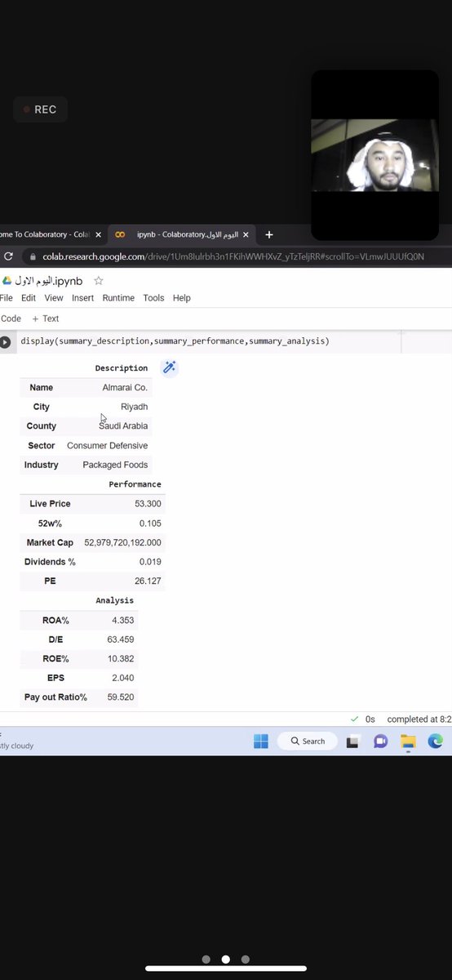Click the ROE% value 10.382
The image size is (452, 980).
tap(121, 659)
